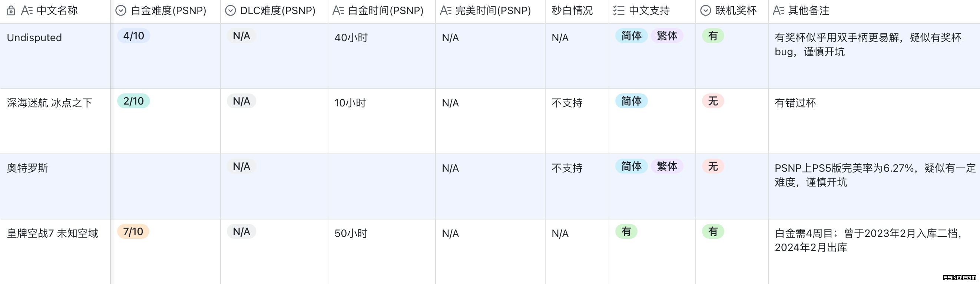Click the select icon of 联机奖杯 header

tap(705, 11)
